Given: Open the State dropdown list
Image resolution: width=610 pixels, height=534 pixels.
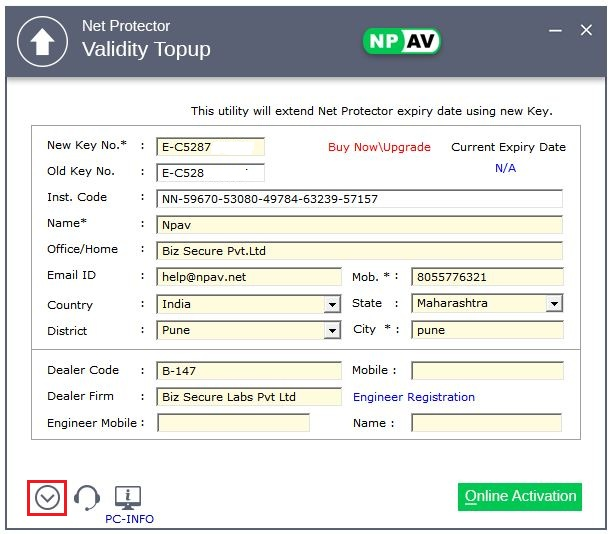Looking at the screenshot, I should [x=553, y=303].
